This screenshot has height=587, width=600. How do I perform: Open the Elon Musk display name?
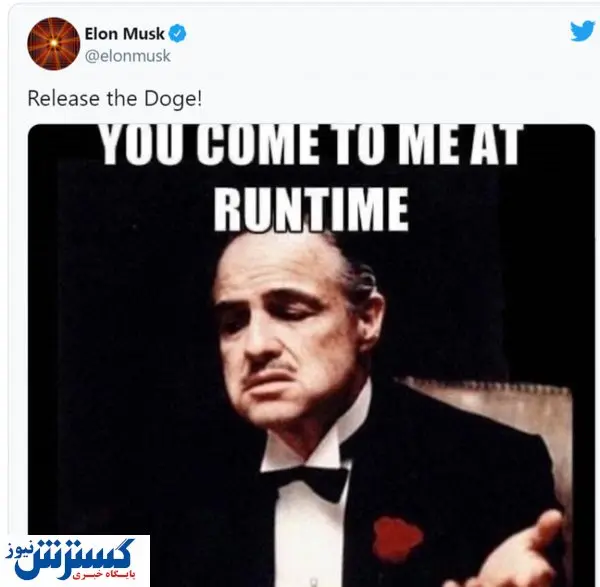pos(124,34)
